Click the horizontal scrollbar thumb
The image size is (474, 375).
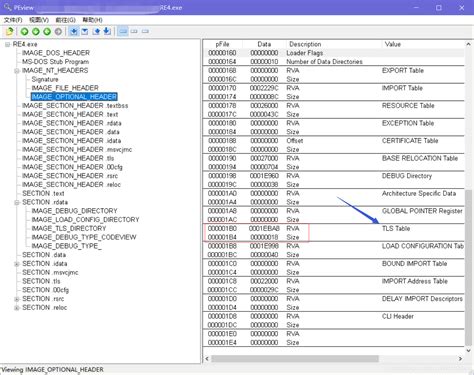(x=295, y=359)
